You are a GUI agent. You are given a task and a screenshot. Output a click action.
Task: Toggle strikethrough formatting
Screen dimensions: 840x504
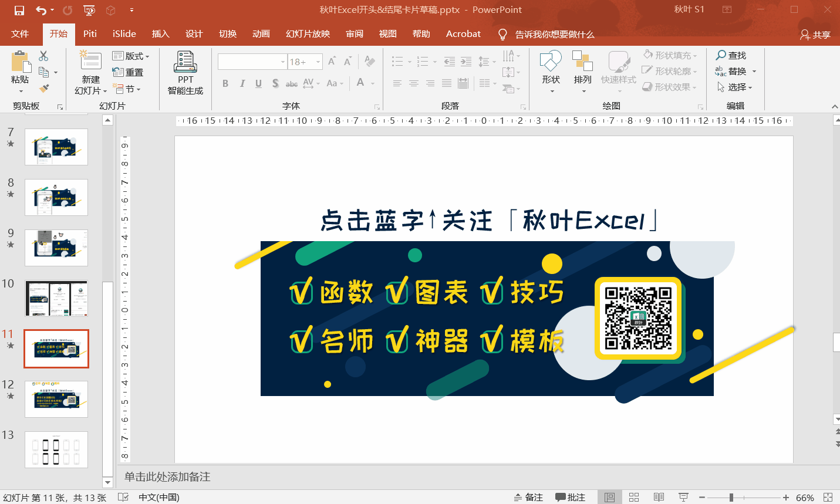292,83
